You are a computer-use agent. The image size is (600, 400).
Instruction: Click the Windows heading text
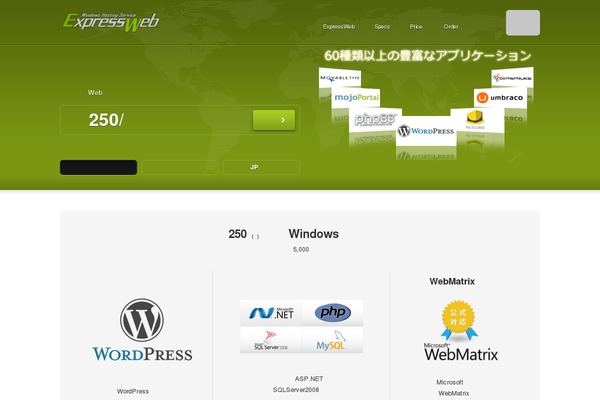(313, 233)
